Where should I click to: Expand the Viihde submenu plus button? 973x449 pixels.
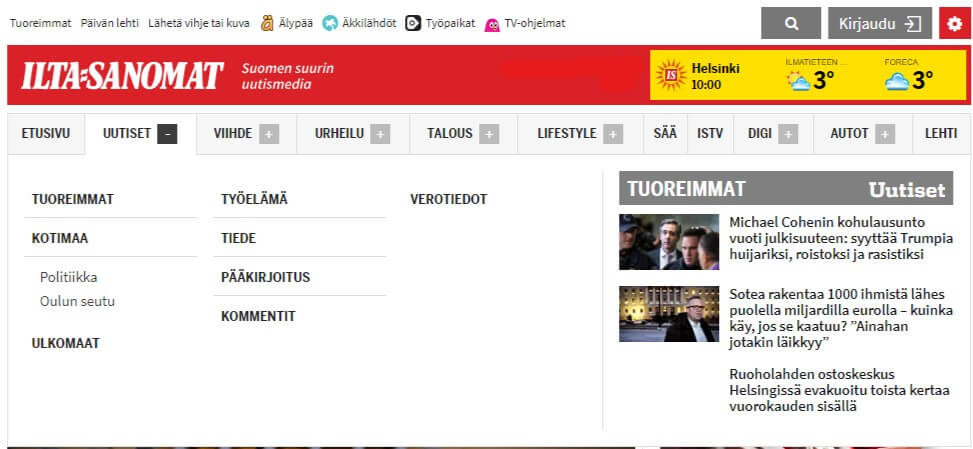(x=269, y=133)
